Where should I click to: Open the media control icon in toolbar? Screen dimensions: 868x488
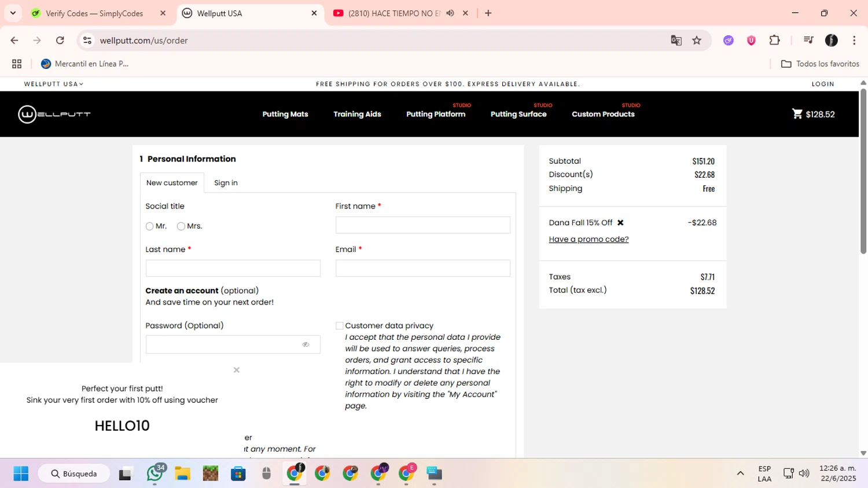coord(808,41)
